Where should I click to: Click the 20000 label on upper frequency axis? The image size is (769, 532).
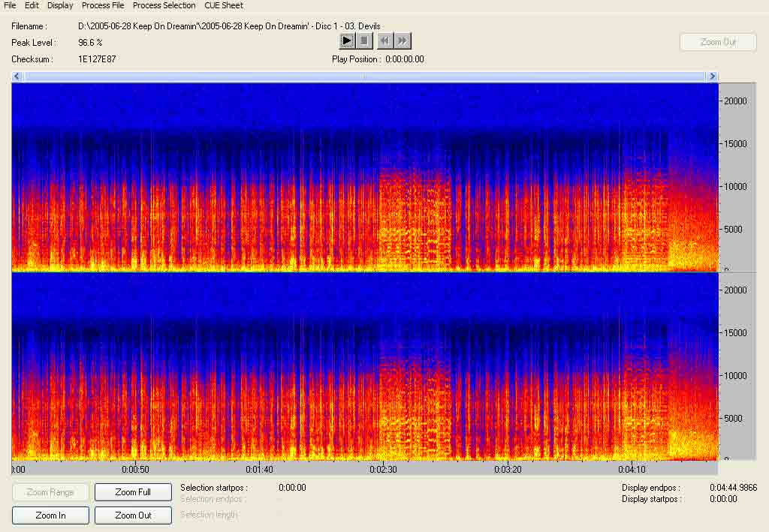tap(735, 101)
